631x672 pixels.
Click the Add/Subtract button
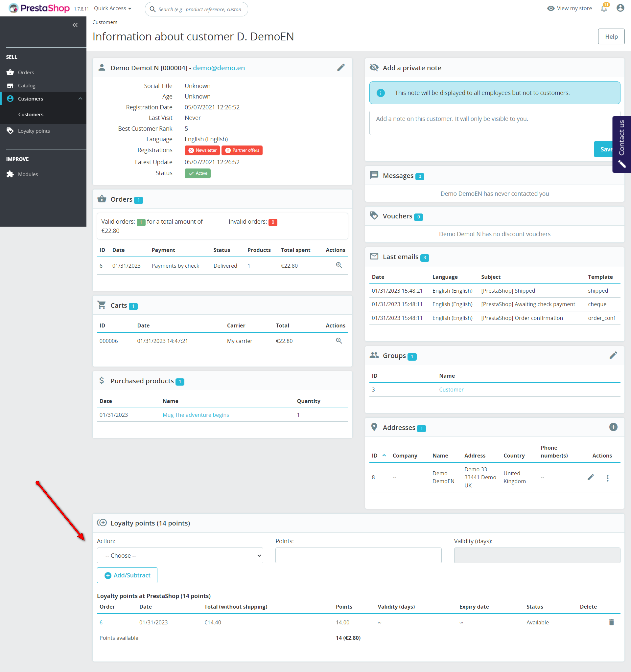[x=127, y=575]
